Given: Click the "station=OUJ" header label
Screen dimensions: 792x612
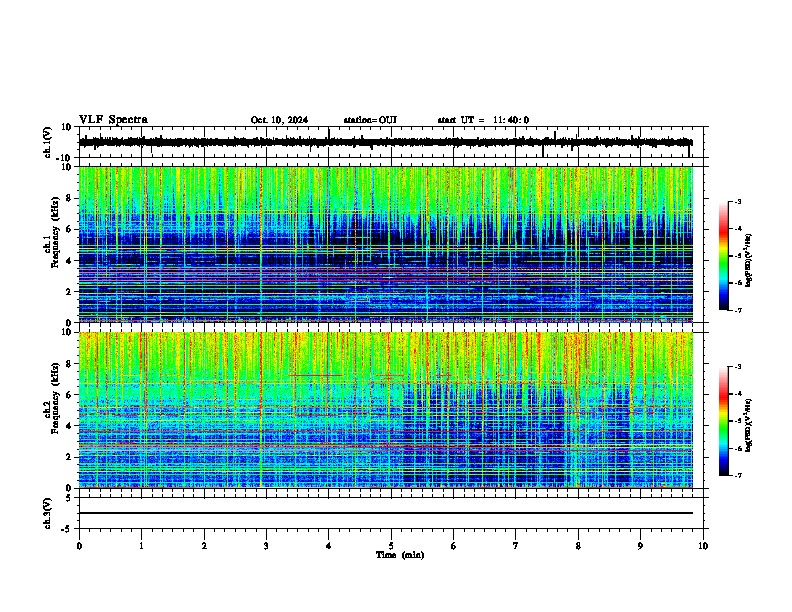Looking at the screenshot, I should click(x=370, y=120).
